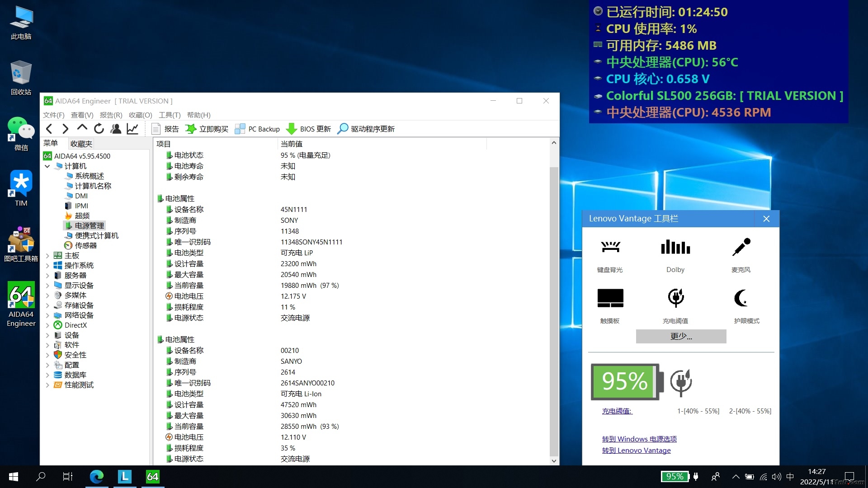Refresh the AIDA64 page
The image size is (868, 488).
pyautogui.click(x=99, y=129)
